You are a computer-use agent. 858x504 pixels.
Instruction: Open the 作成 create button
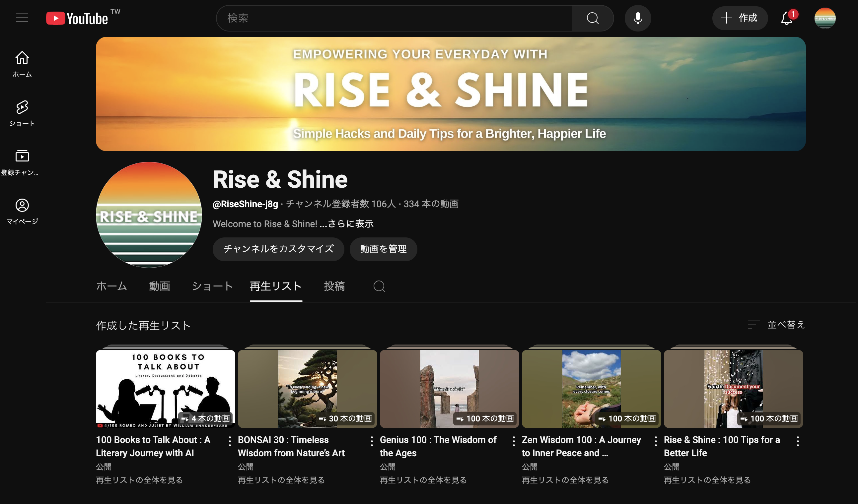point(740,18)
